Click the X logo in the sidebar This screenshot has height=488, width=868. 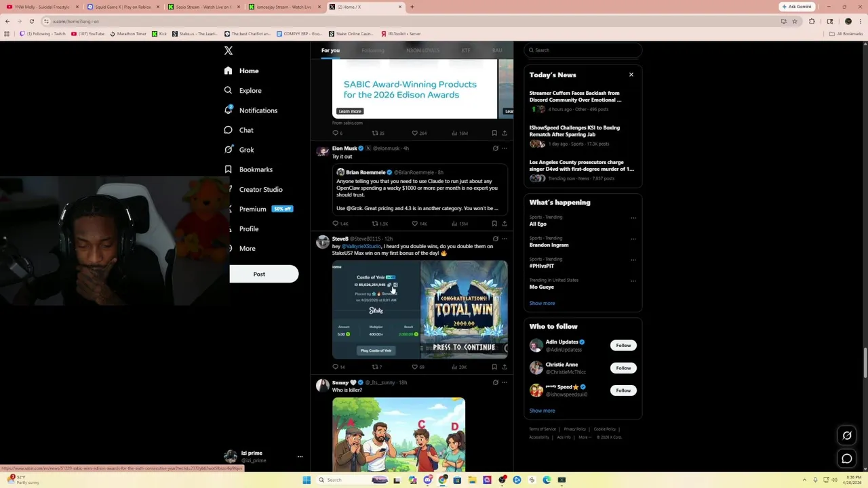point(229,51)
